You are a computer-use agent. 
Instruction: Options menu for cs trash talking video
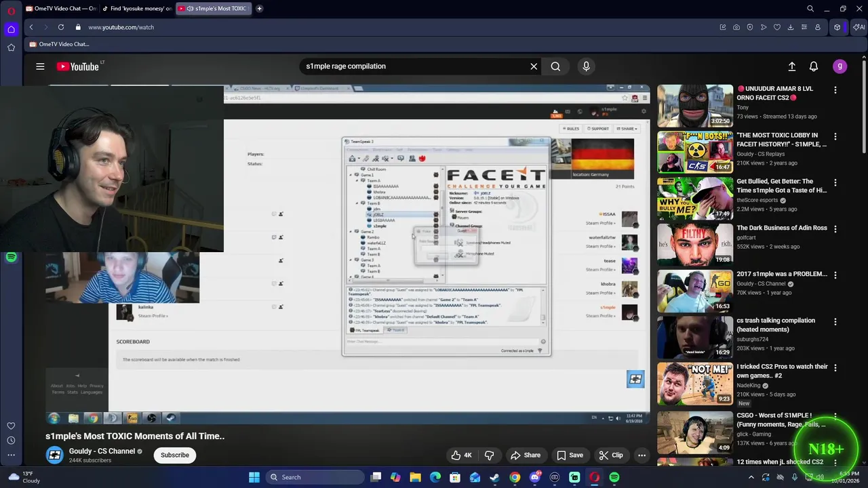pyautogui.click(x=835, y=321)
